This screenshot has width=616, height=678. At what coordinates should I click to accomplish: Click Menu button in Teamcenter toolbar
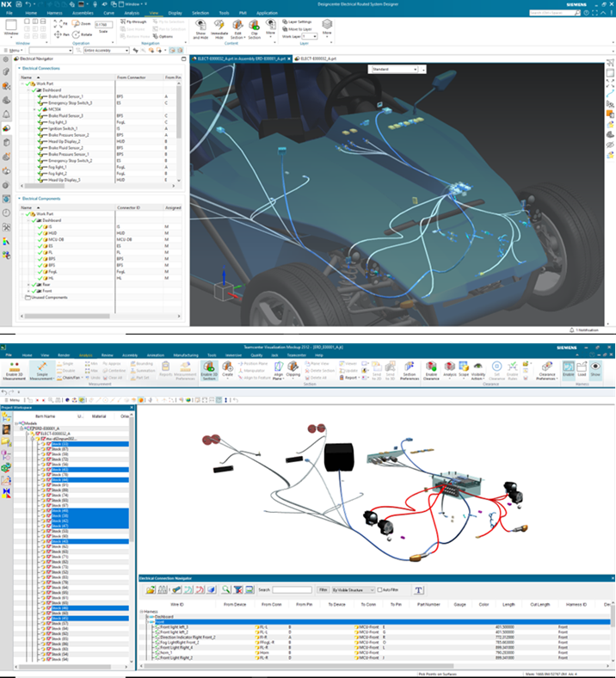(14, 400)
